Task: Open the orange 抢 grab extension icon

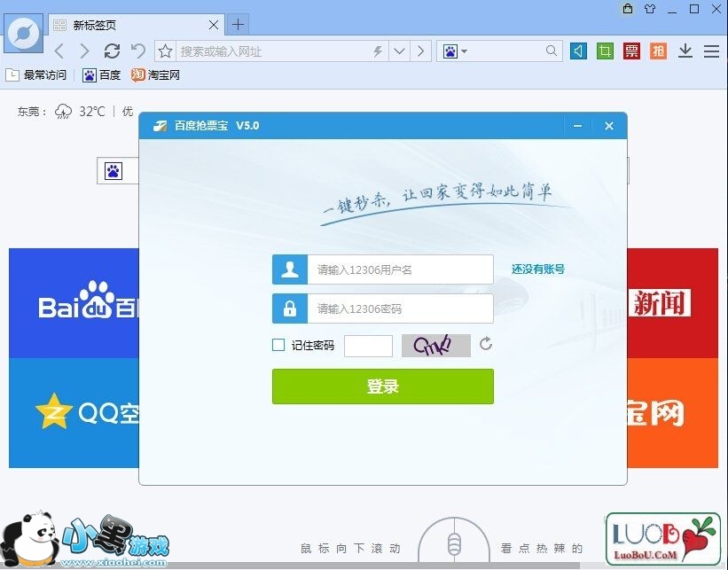Action: click(658, 51)
